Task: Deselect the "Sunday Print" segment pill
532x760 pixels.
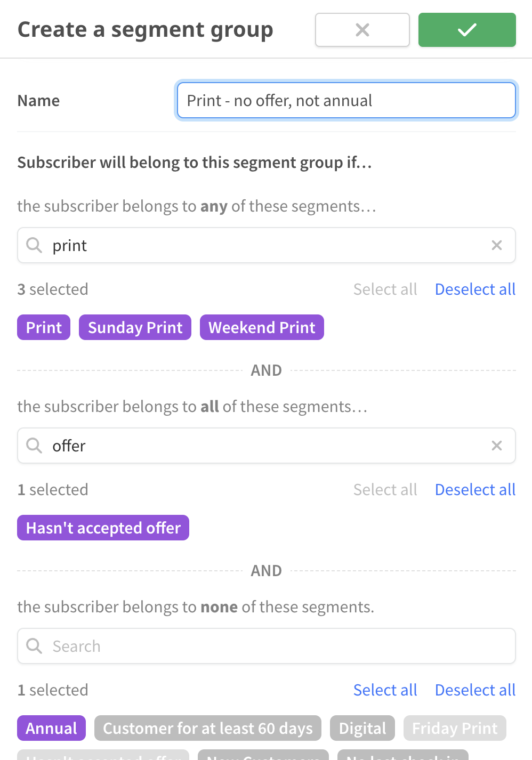Action: (135, 327)
